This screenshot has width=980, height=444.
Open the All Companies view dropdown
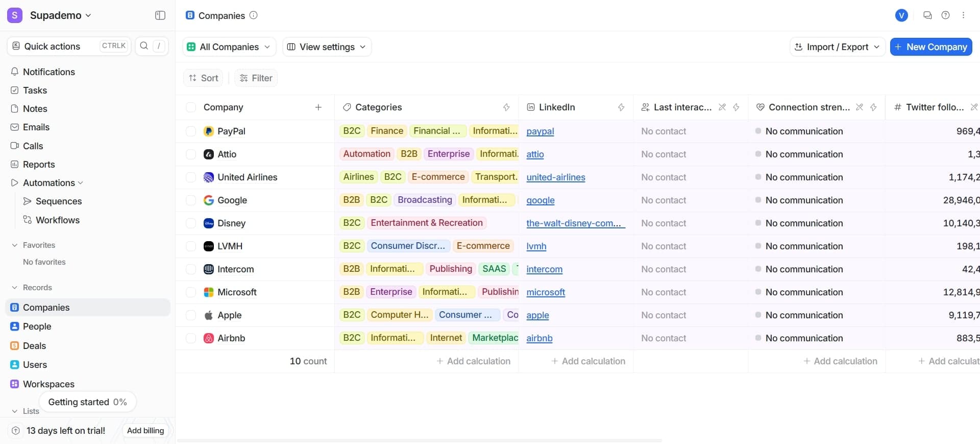tap(229, 47)
